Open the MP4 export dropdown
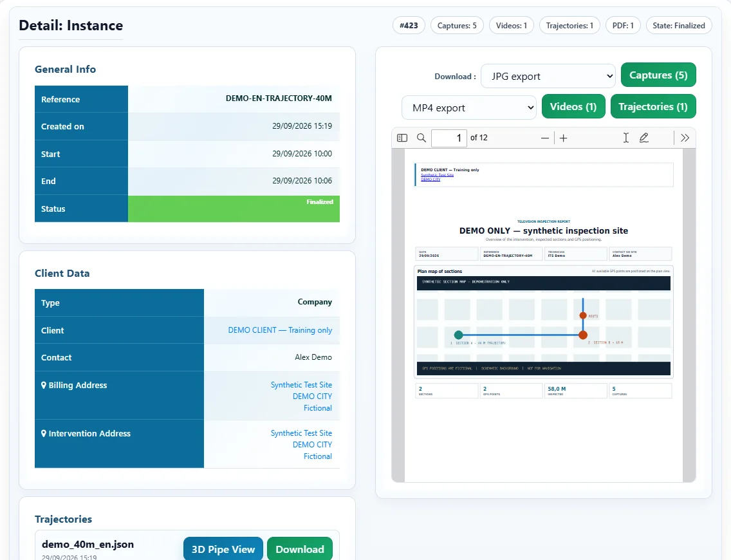 coord(469,107)
